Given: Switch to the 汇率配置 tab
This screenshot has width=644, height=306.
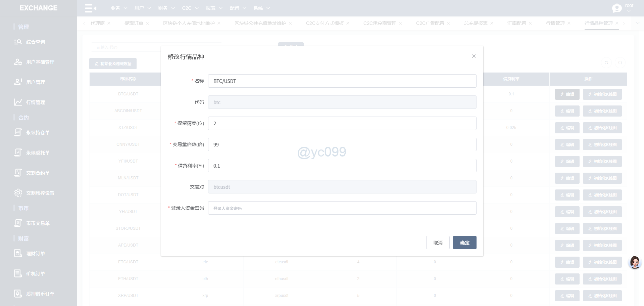Looking at the screenshot, I should [x=516, y=23].
